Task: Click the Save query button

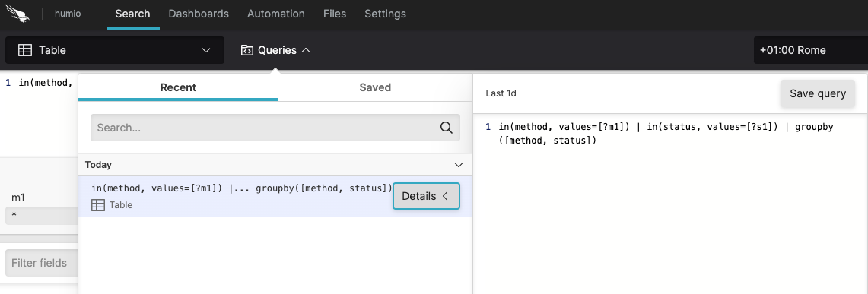Action: pos(818,94)
